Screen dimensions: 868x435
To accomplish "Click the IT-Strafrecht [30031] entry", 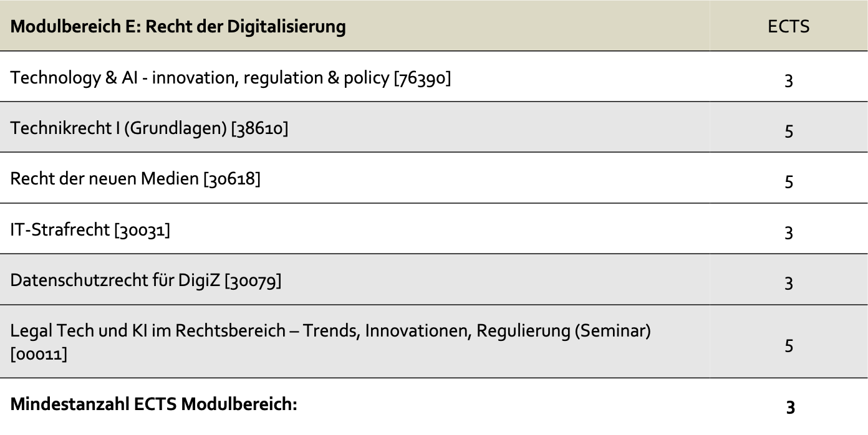I will point(90,230).
